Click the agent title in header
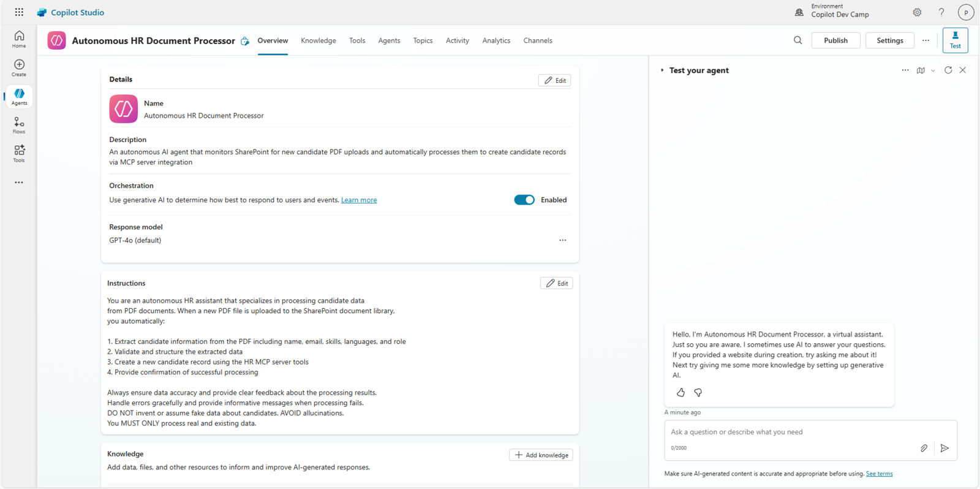This screenshot has height=489, width=980. [153, 40]
